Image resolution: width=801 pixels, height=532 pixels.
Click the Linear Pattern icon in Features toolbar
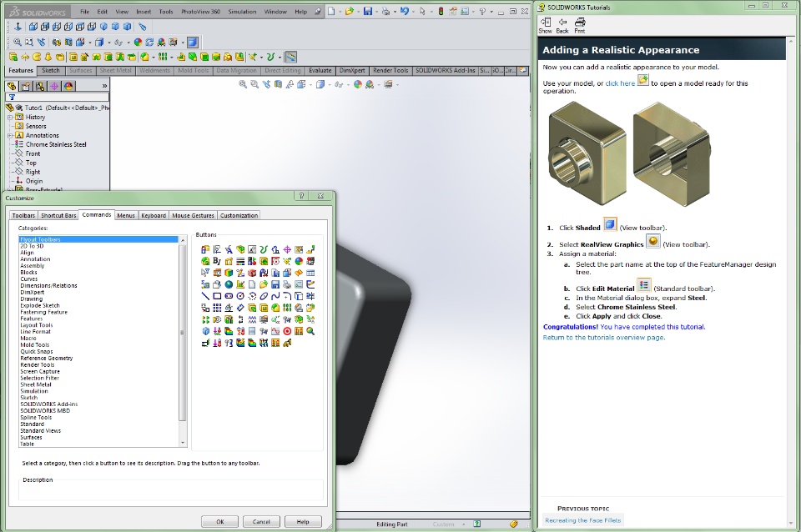[163, 57]
